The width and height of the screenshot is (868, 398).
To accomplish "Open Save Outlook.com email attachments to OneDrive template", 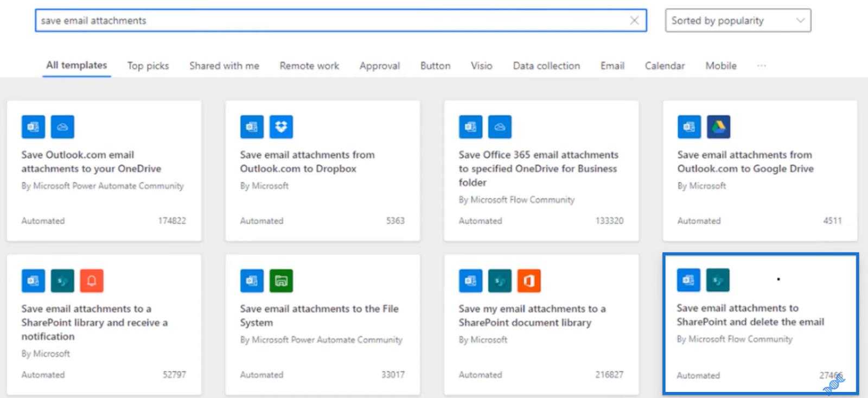I will click(x=104, y=170).
